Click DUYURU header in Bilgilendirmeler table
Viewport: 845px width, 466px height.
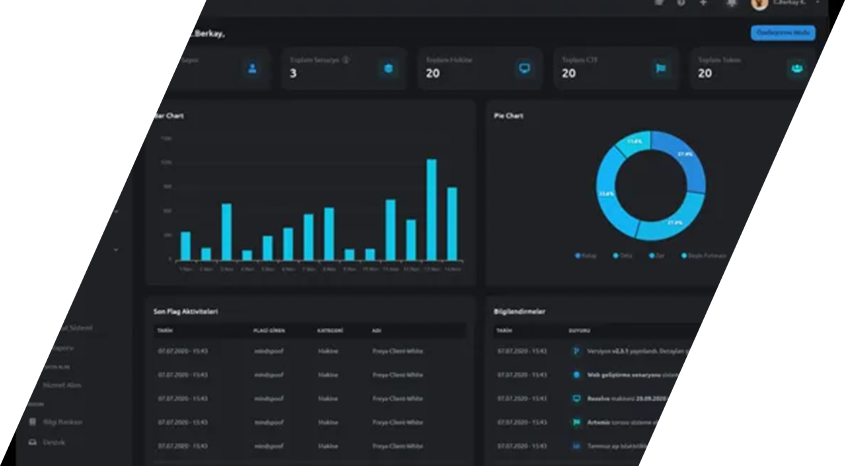579,331
